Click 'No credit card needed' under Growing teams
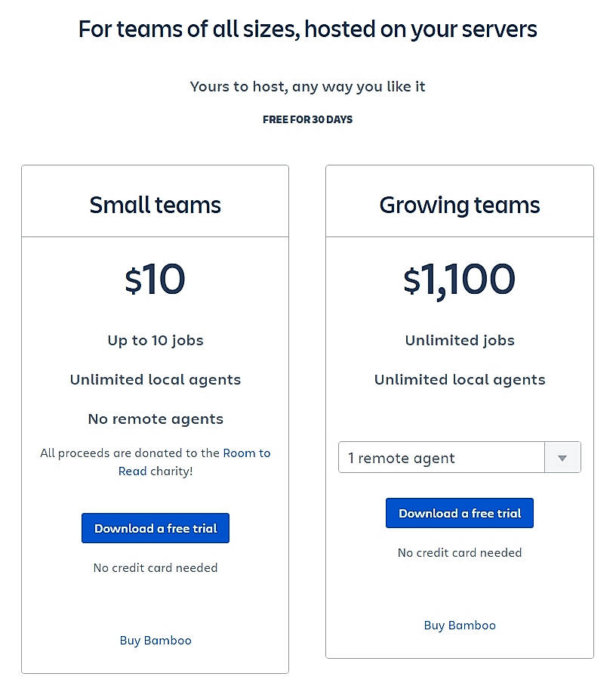The width and height of the screenshot is (616, 686). tap(460, 552)
